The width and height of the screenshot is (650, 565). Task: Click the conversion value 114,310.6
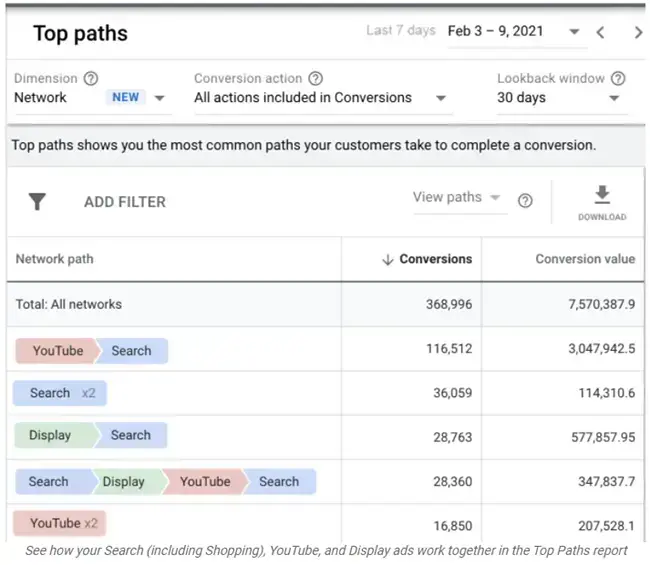[607, 393]
